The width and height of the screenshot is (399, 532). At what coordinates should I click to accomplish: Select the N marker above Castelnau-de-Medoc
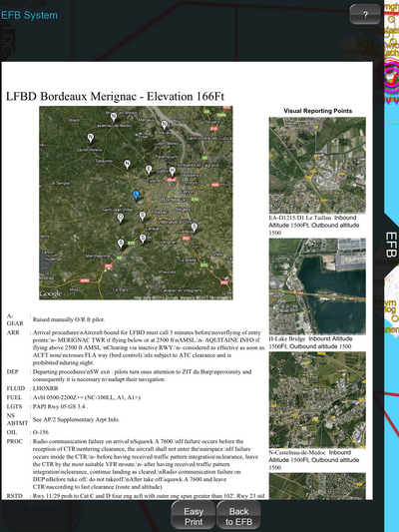click(x=114, y=117)
